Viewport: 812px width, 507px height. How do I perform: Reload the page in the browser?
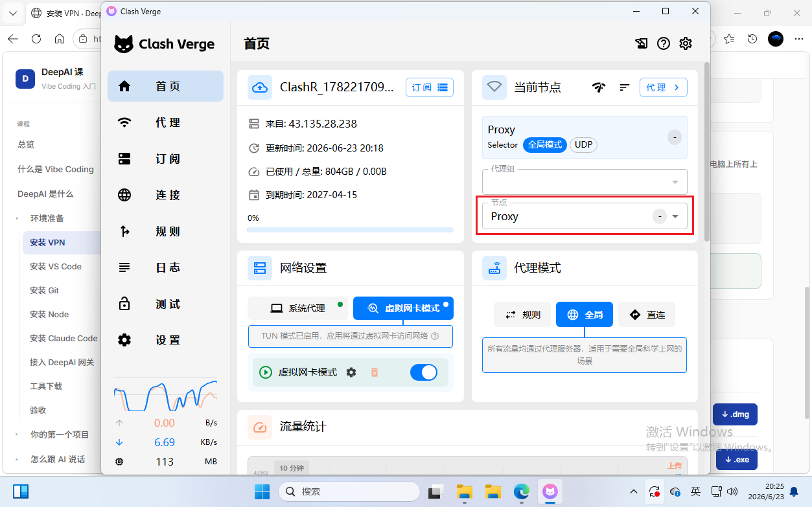click(x=36, y=39)
